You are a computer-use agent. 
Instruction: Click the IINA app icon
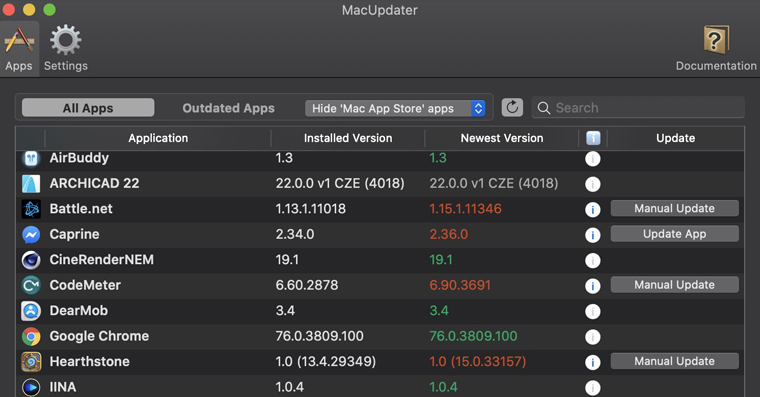coord(31,387)
